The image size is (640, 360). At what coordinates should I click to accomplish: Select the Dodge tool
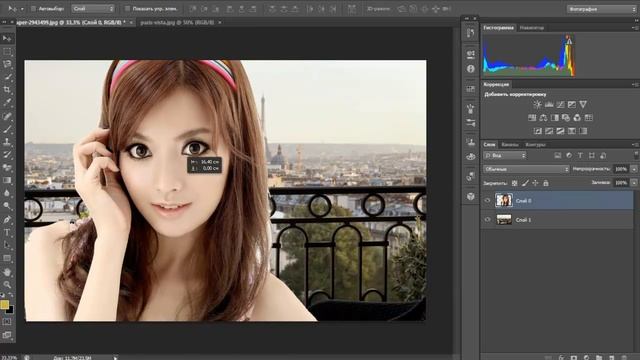point(7,206)
